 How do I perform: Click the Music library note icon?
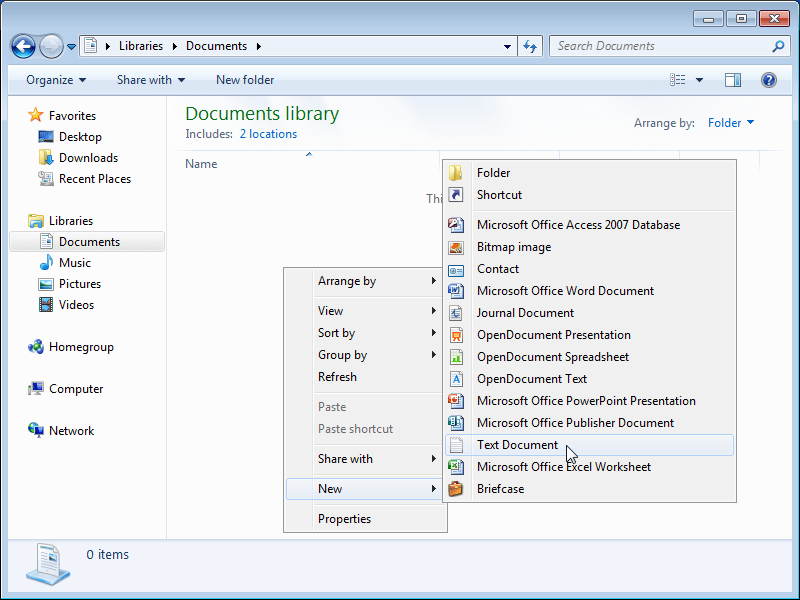(46, 263)
